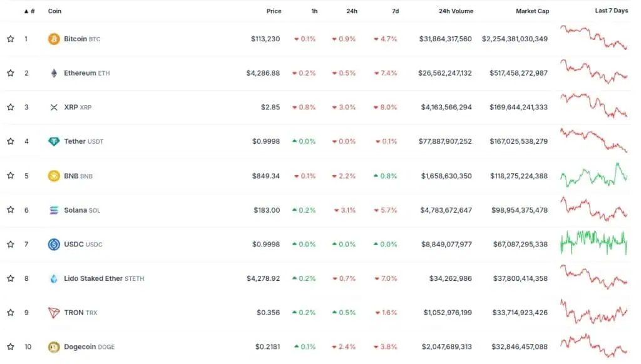Viewport: 641px width, 364px height.
Task: Open the Solana SOL coin page
Action: [x=82, y=210]
